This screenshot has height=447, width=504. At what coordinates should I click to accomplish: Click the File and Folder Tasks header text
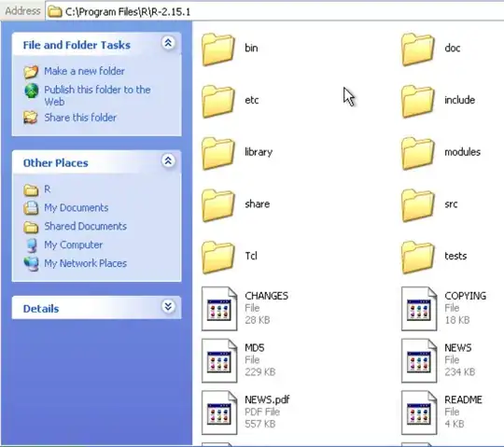[77, 45]
